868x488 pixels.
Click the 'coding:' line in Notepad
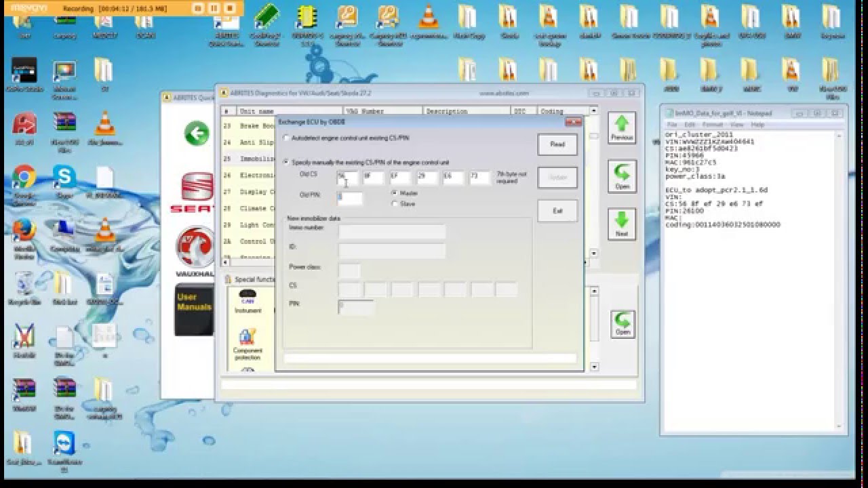[723, 224]
